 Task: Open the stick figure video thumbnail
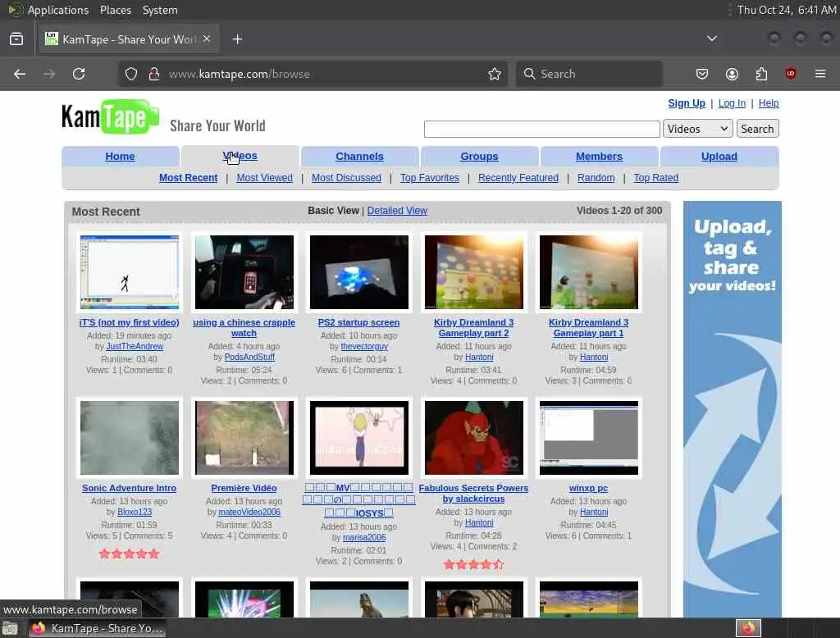(129, 272)
